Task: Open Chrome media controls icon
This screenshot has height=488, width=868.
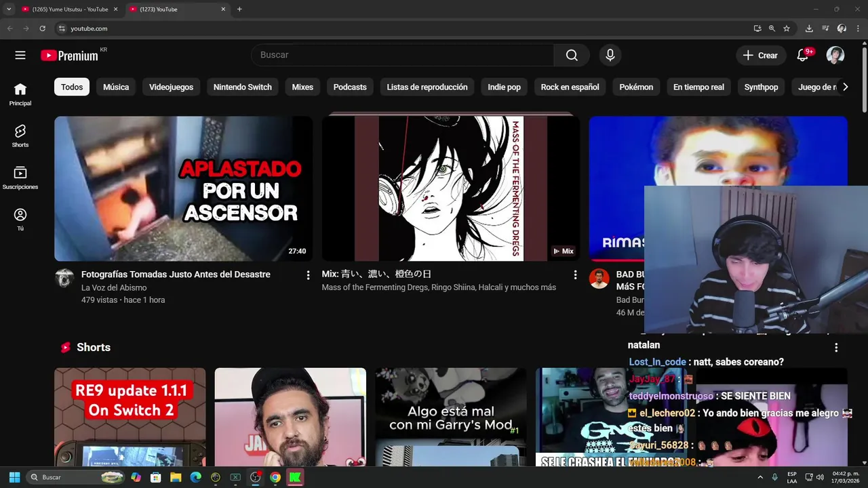Action: 825,28
